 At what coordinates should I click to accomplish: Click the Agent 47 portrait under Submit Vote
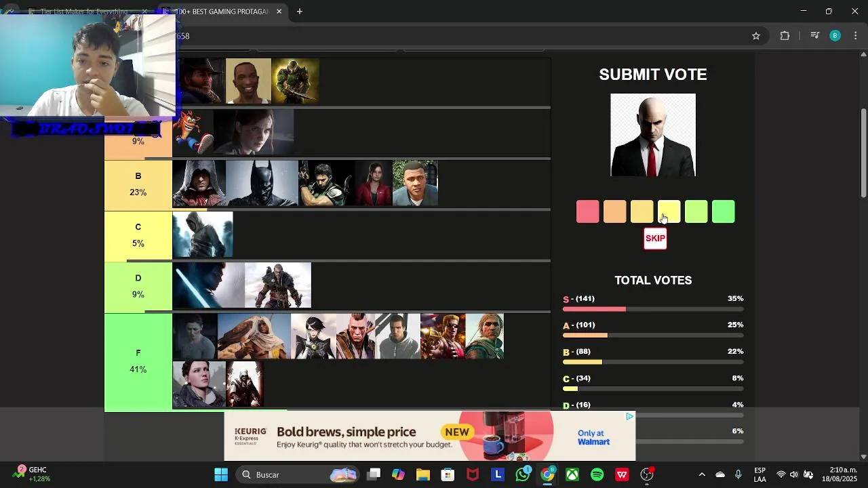click(653, 135)
